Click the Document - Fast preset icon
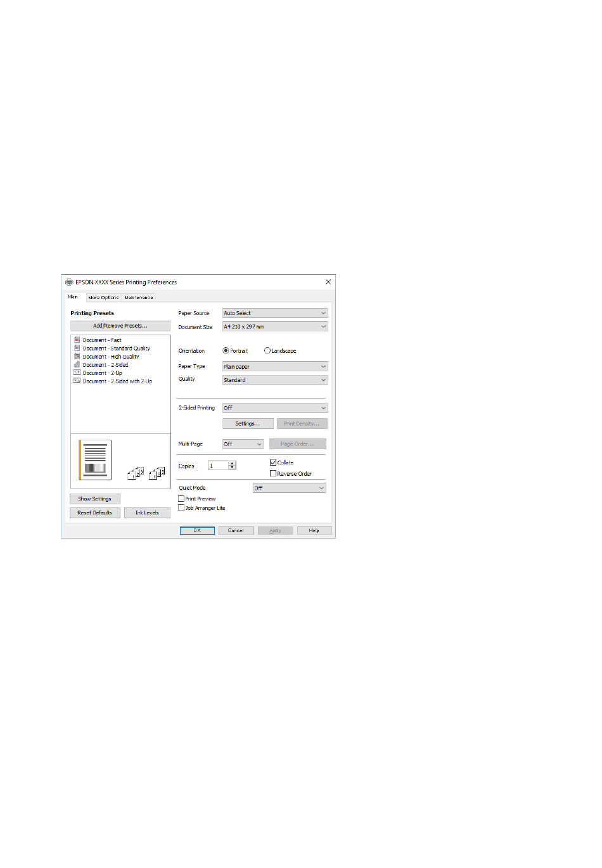The width and height of the screenshot is (602, 868). [77, 340]
